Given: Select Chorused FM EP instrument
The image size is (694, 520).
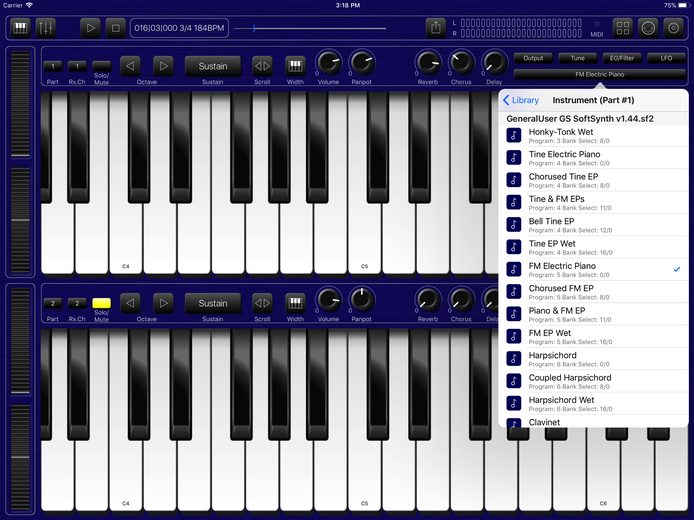Looking at the screenshot, I should click(593, 292).
